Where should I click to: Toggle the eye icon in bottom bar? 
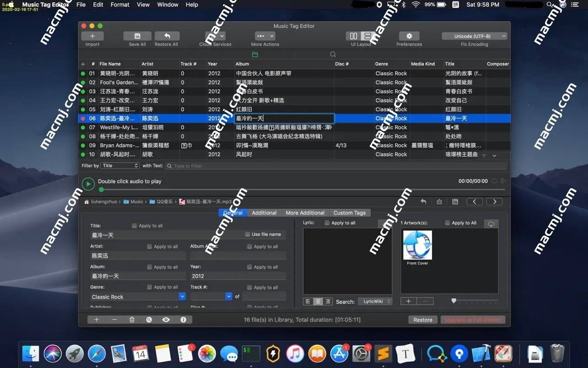click(166, 319)
